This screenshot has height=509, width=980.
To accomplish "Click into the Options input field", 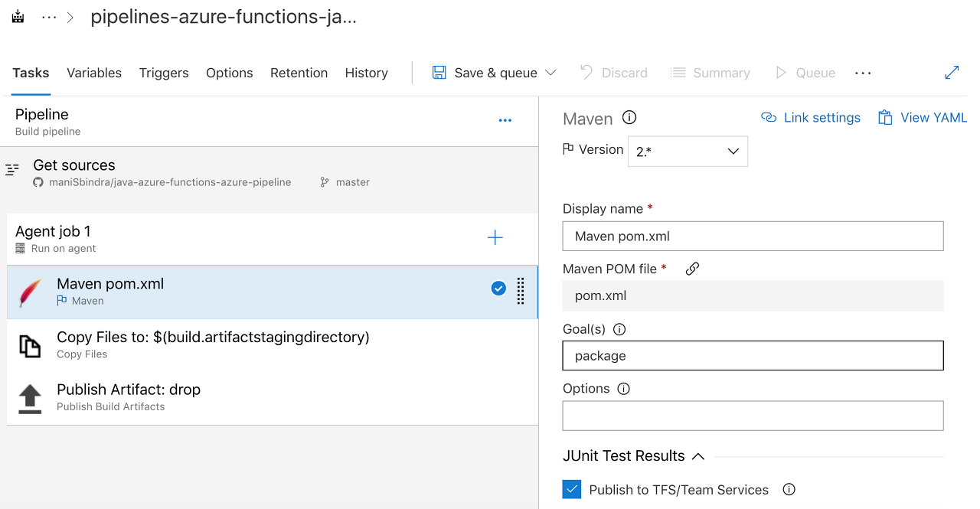I will (x=753, y=416).
